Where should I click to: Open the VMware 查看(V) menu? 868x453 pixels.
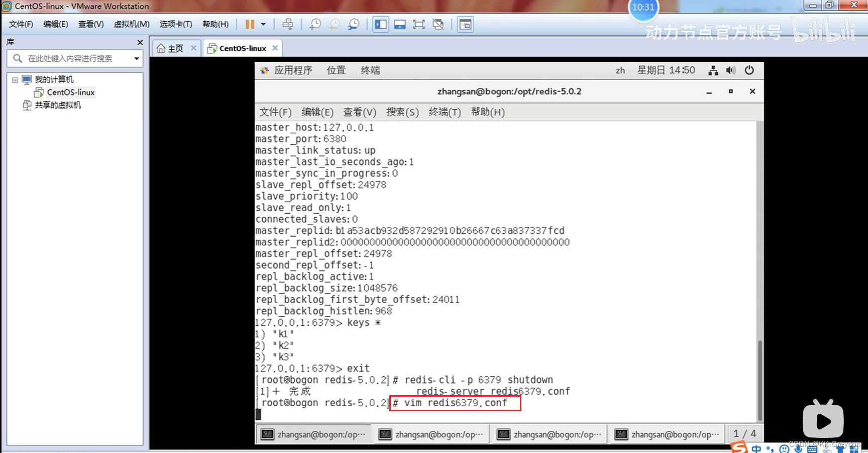(x=91, y=24)
